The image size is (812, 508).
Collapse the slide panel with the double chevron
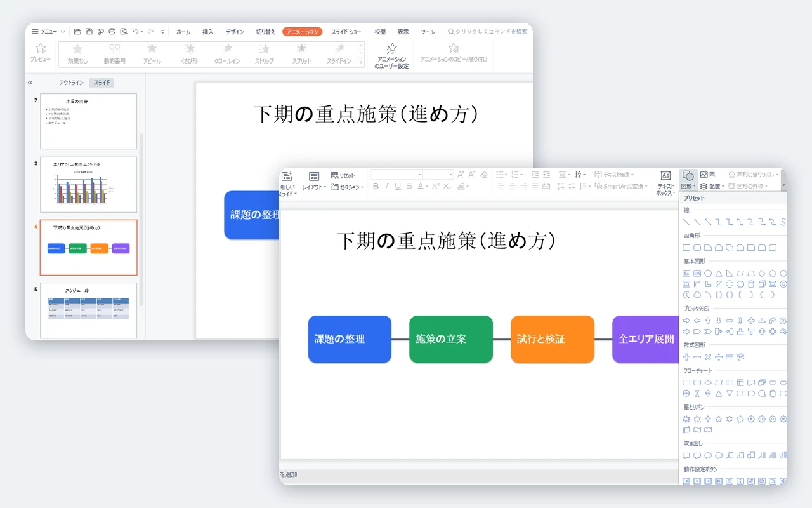30,83
